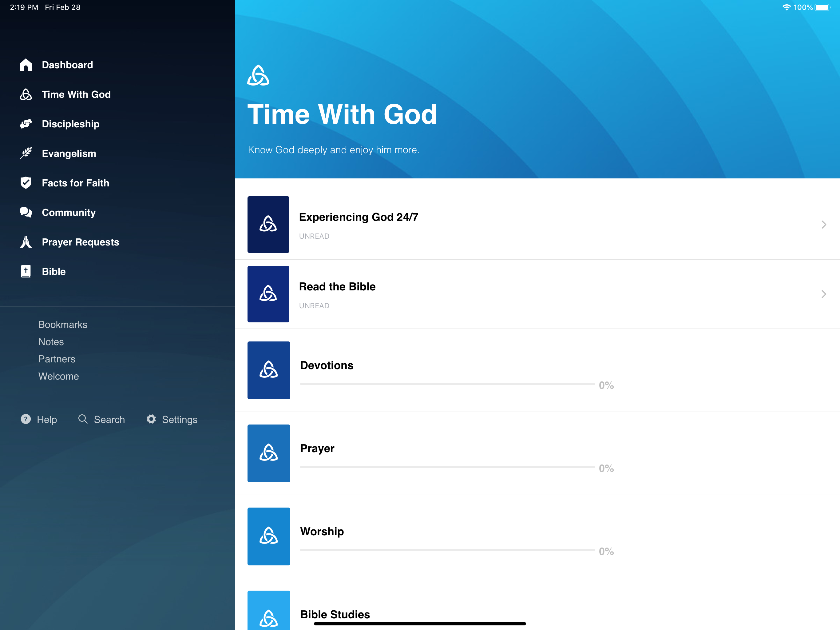Expand the Experiencing God 24/7 chevron
Image resolution: width=840 pixels, height=630 pixels.
coord(824,225)
